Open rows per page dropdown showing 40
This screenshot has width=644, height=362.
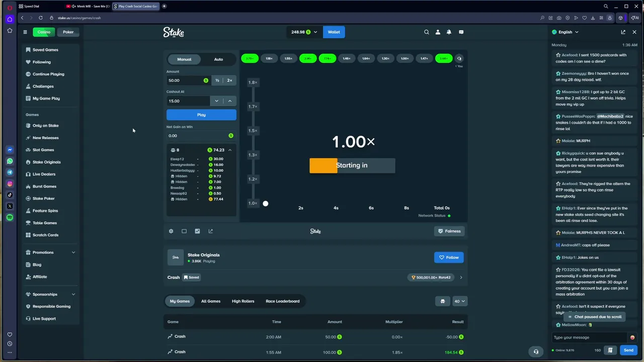click(460, 301)
